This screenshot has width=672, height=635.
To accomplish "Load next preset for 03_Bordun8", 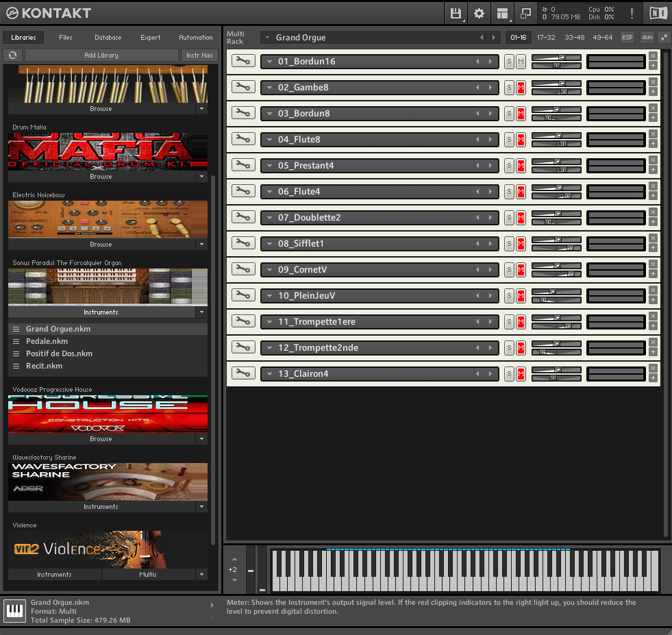I will (x=490, y=114).
